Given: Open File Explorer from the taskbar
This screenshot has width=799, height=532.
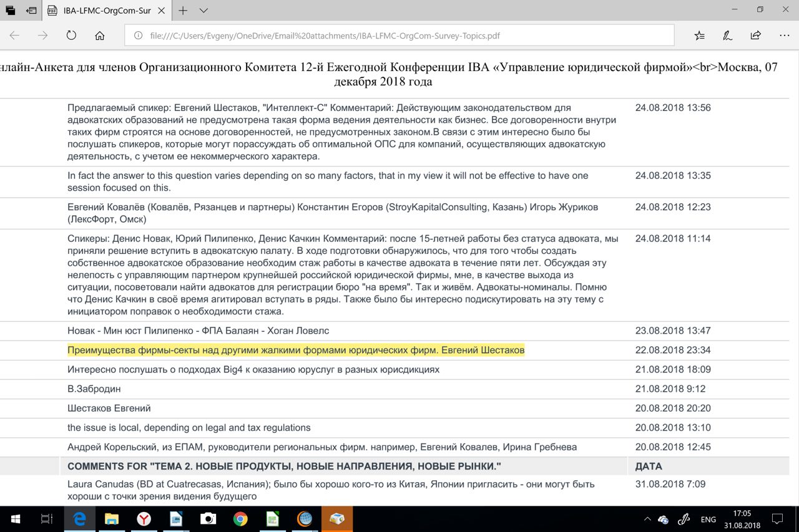Looking at the screenshot, I should pyautogui.click(x=112, y=519).
